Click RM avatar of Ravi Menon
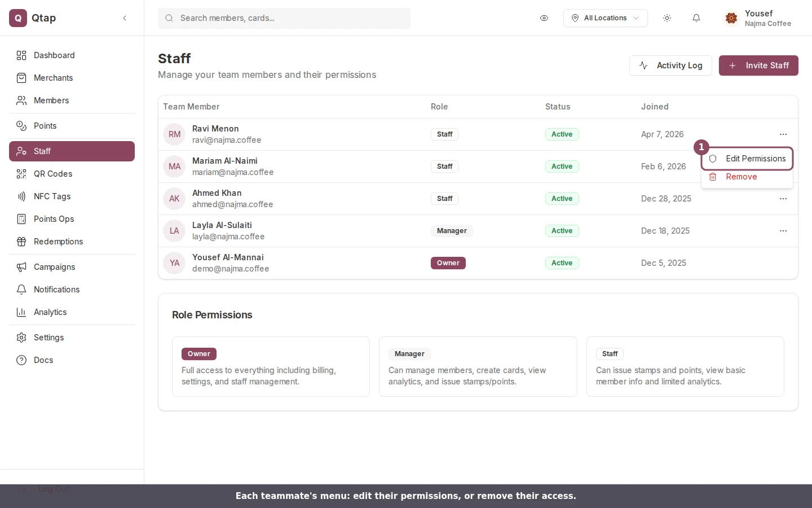 [174, 134]
